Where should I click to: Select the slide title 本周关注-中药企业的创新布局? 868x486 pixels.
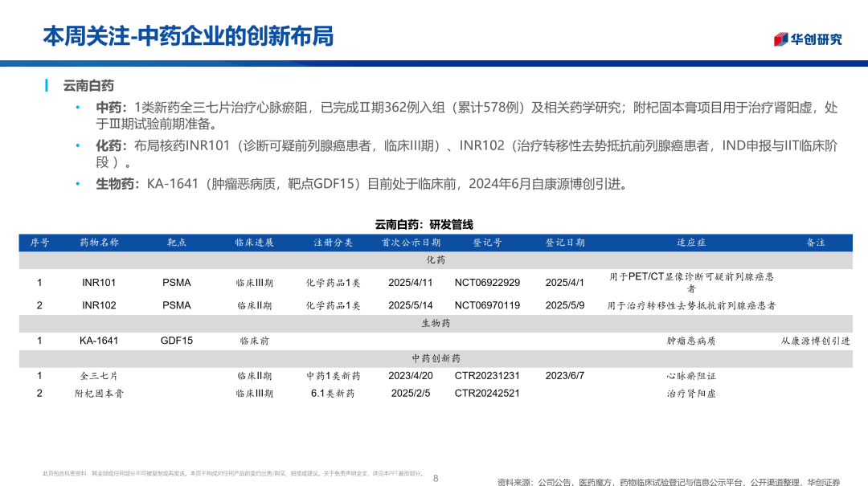(x=188, y=36)
